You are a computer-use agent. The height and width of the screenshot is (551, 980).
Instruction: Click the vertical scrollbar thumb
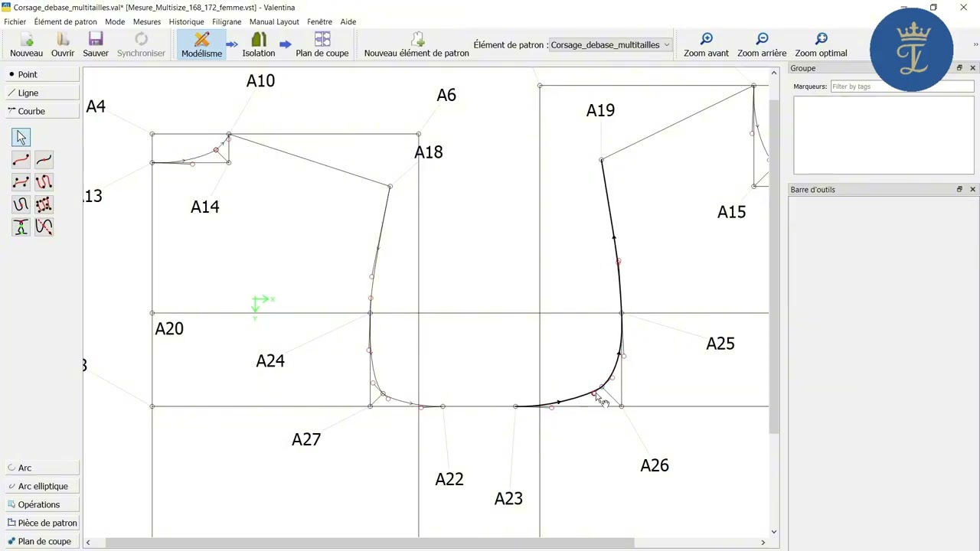click(x=774, y=266)
